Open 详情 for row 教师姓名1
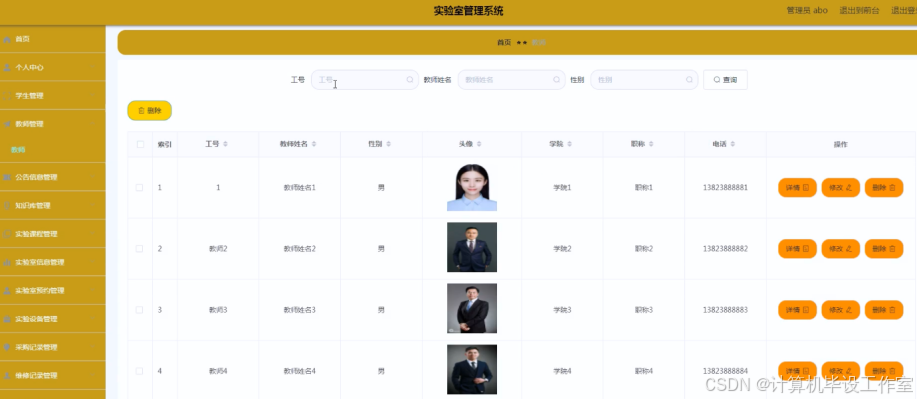The width and height of the screenshot is (917, 400). (x=797, y=188)
